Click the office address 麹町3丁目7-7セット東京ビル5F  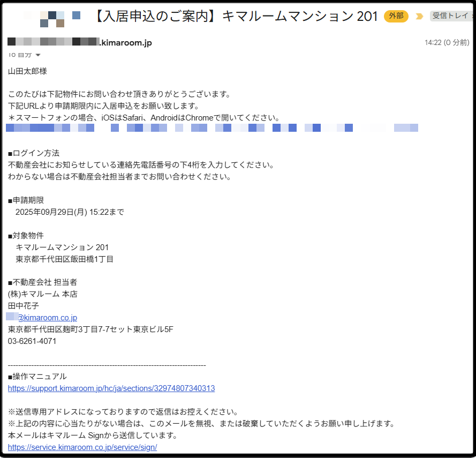point(90,329)
